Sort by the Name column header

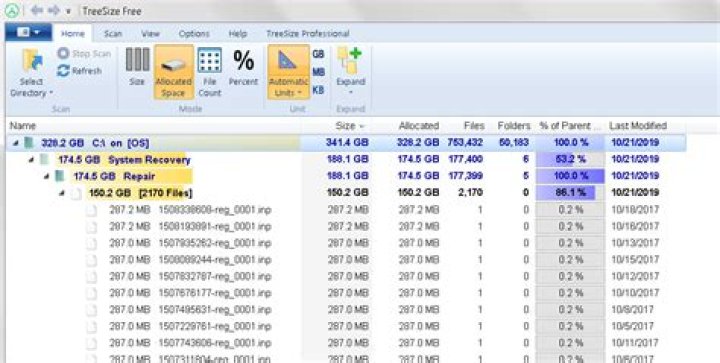tap(23, 126)
